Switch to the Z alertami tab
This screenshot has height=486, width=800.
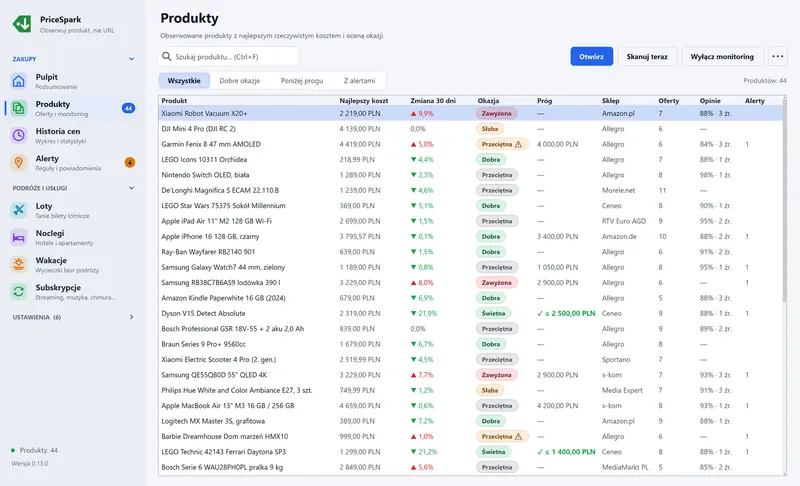point(359,81)
